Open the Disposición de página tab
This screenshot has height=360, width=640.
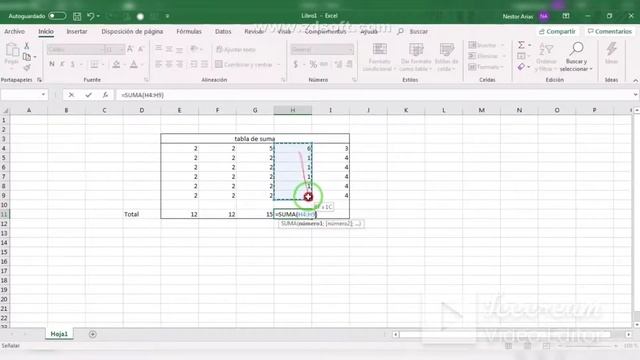pos(132,31)
